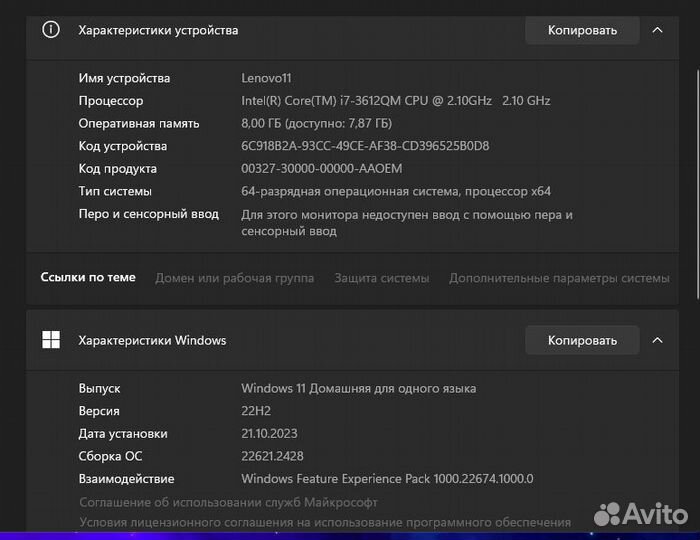This screenshot has width=700, height=540.
Task: Click the Оперативная память label
Action: (139, 124)
